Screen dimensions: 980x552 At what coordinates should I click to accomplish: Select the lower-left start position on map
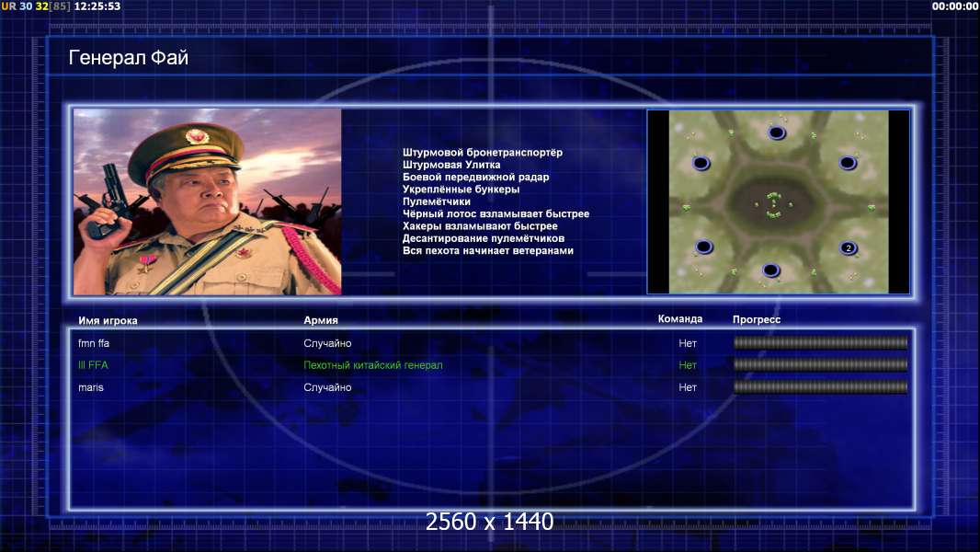(704, 247)
